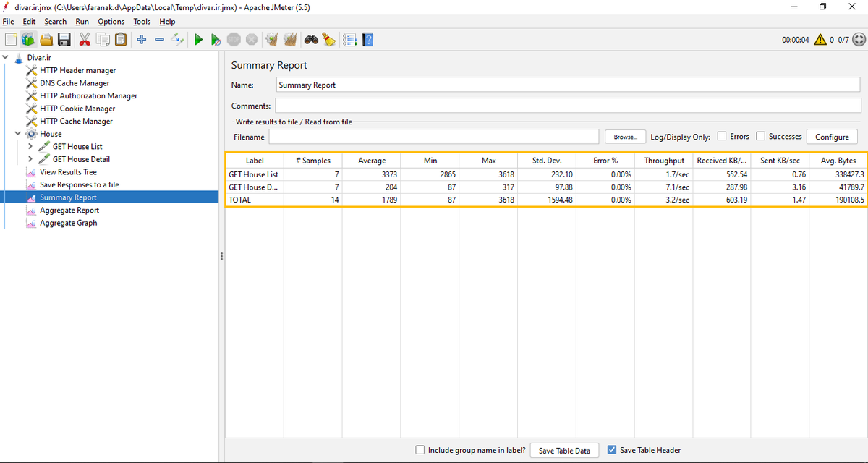Select the GET House List table row
Viewport: 868px width, 463px height.
[x=546, y=174]
